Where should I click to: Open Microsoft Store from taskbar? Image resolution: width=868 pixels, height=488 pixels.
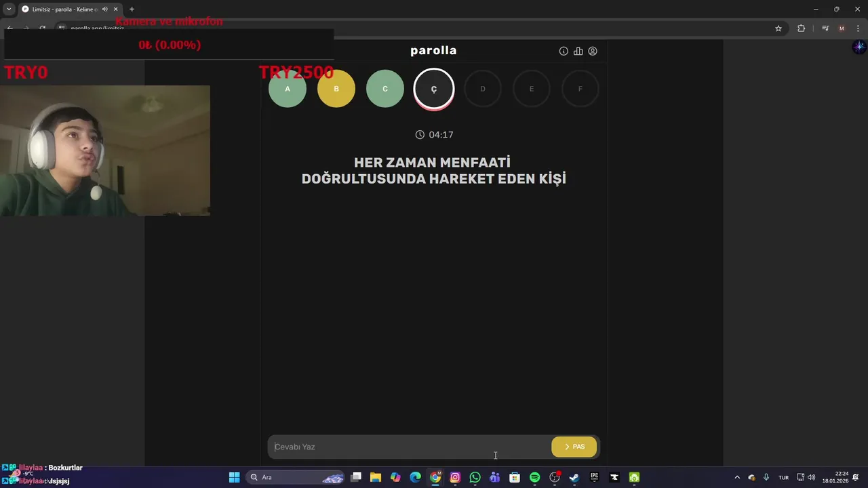click(x=515, y=477)
